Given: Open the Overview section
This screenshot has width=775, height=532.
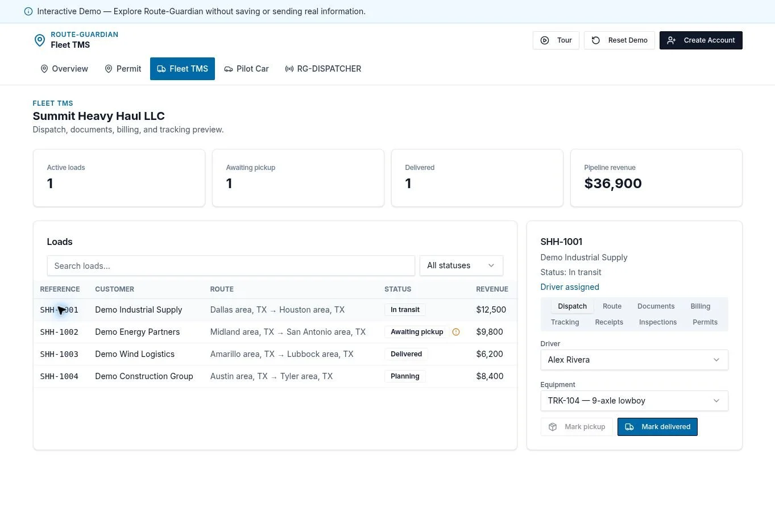Looking at the screenshot, I should point(64,69).
